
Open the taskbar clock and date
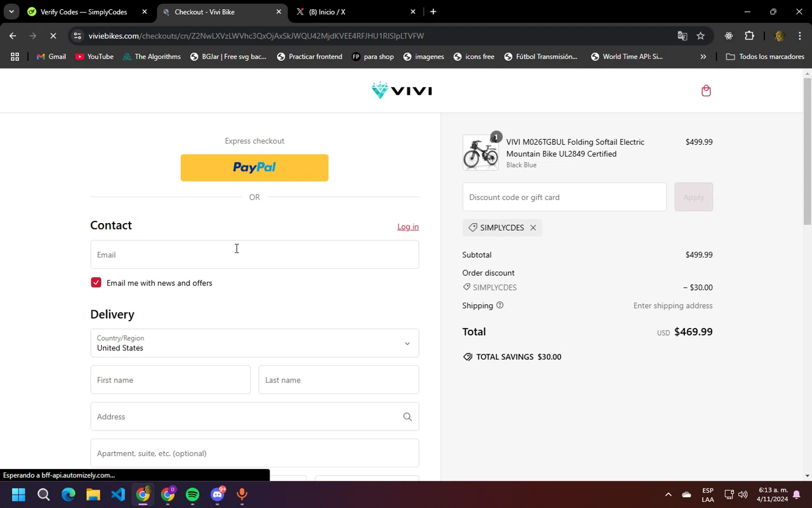click(772, 494)
